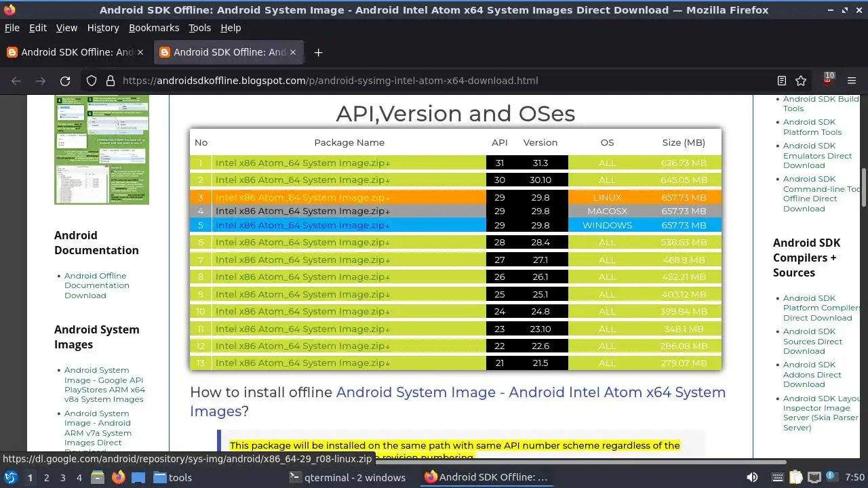This screenshot has height=488, width=868.
Task: Download API 21 Intel x86 Atom_64 System Image.zip
Action: tap(302, 363)
